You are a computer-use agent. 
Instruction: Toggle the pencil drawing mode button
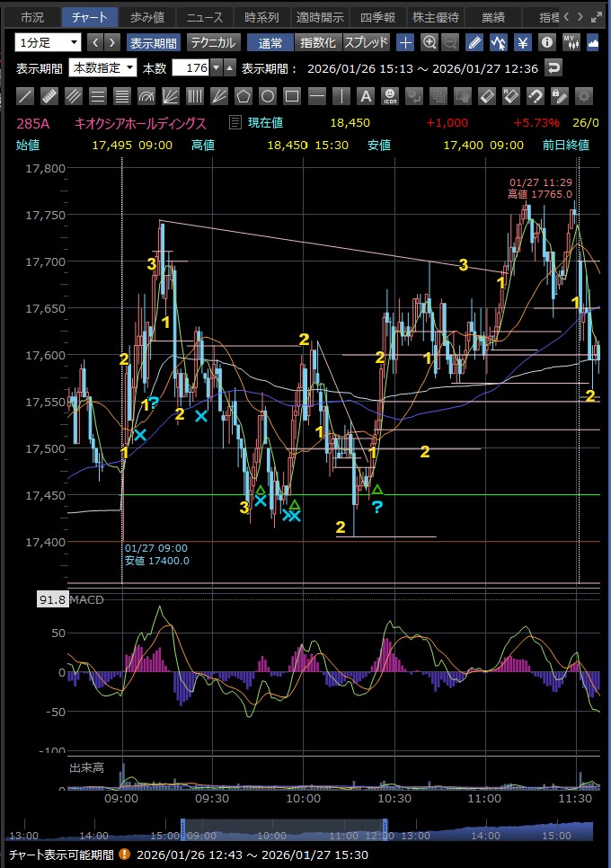[x=475, y=42]
